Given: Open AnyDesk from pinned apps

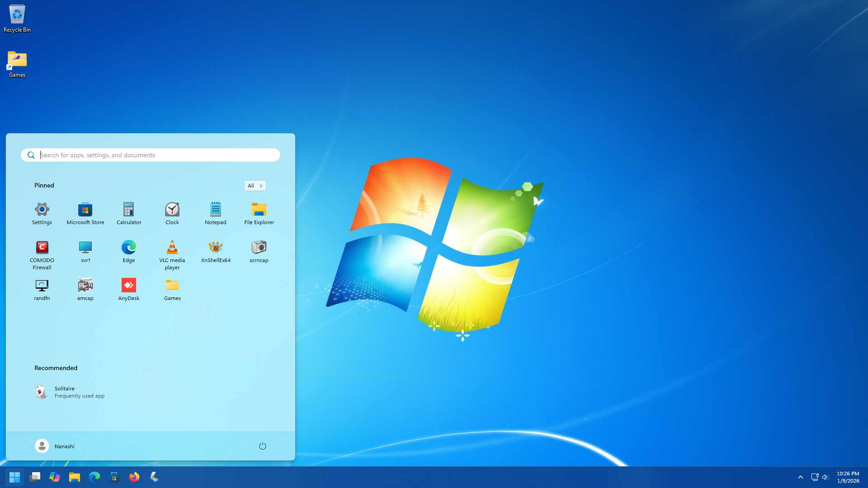Looking at the screenshot, I should tap(129, 289).
